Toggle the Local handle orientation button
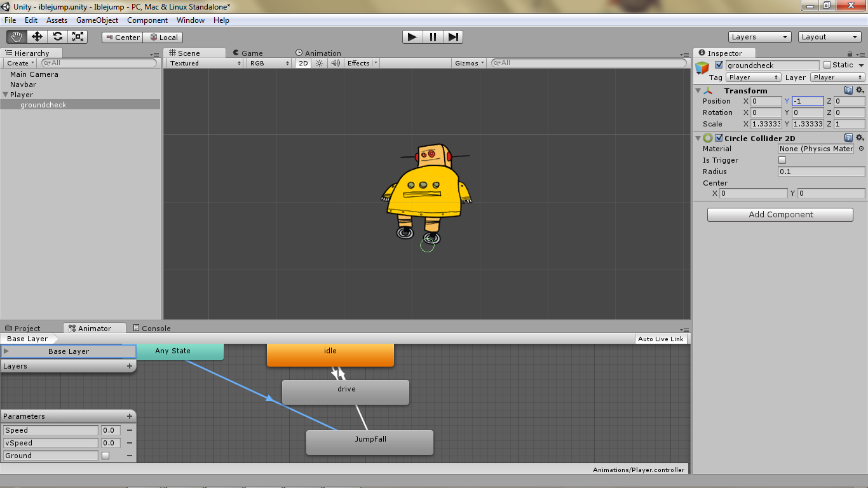This screenshot has height=488, width=868. [163, 37]
